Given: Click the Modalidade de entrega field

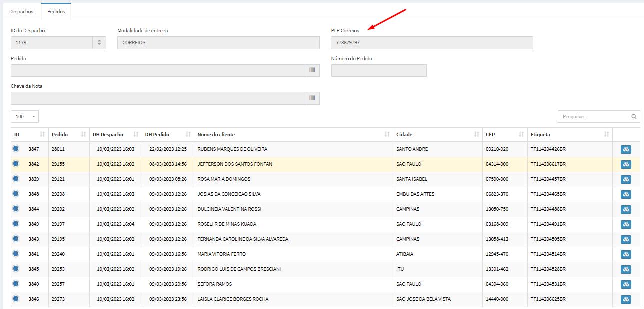Looking at the screenshot, I should (x=218, y=43).
